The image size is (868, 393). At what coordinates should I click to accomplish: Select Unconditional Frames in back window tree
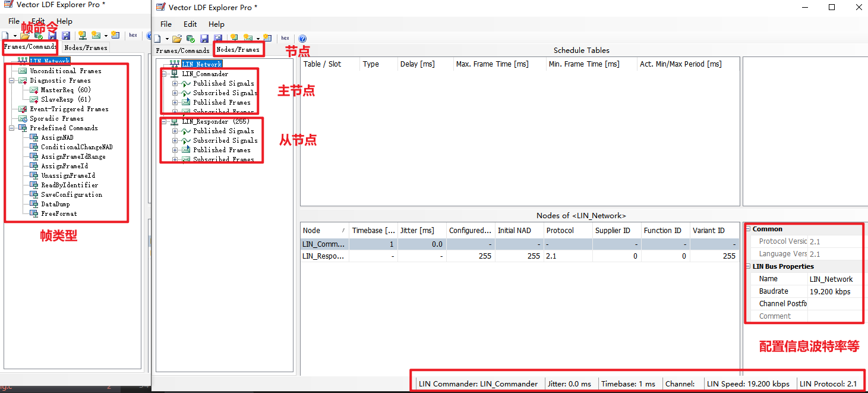(65, 71)
